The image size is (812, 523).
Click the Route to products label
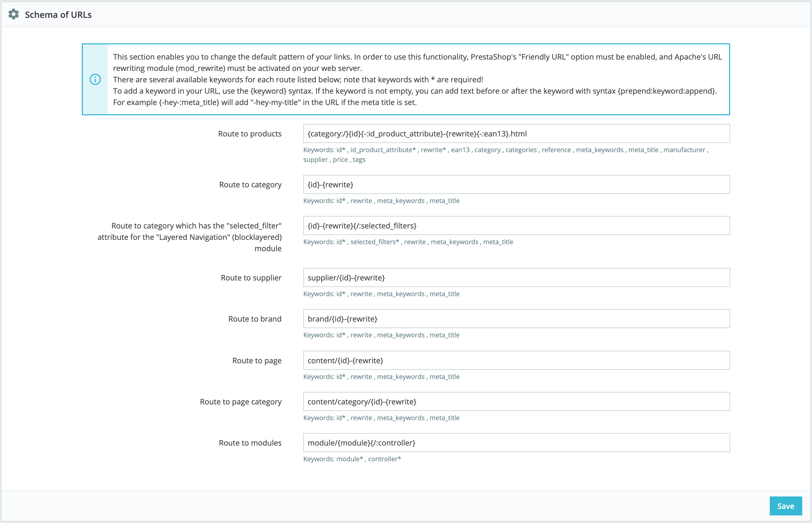pyautogui.click(x=250, y=134)
